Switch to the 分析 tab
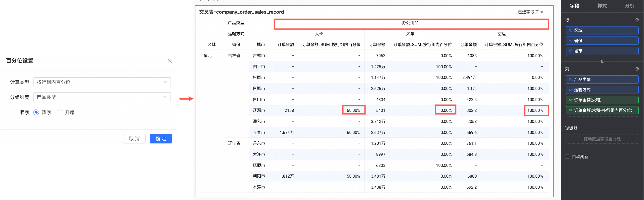644x200 pixels. click(630, 6)
